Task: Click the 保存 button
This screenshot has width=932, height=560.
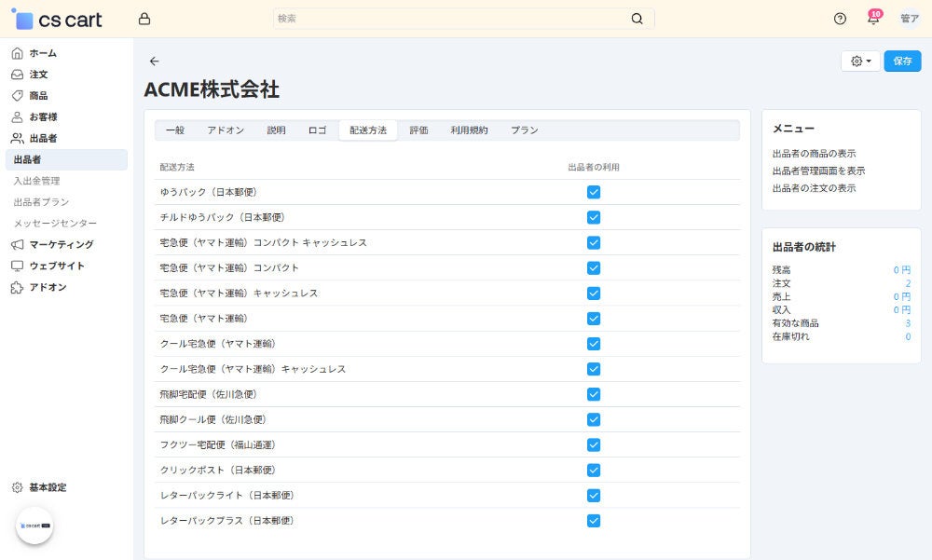Action: tap(901, 61)
